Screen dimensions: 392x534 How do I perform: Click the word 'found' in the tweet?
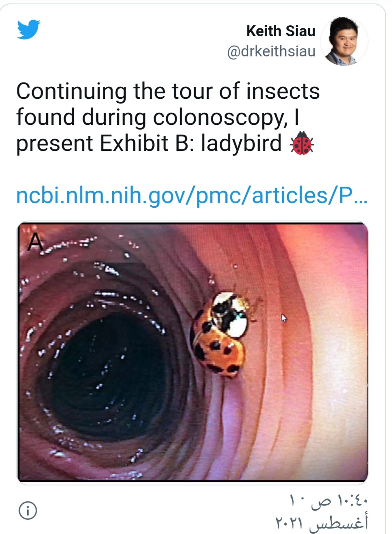click(46, 117)
